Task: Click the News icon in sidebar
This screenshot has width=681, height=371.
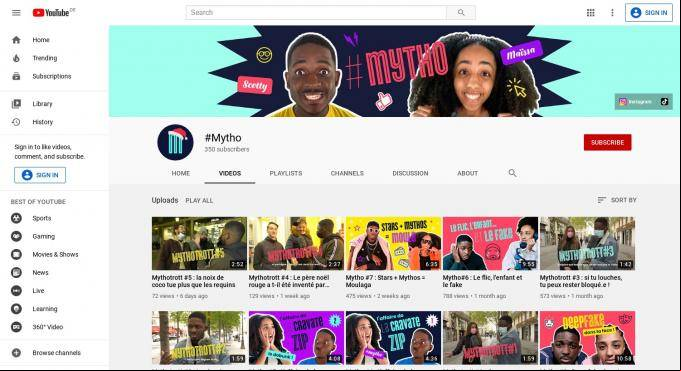Action: (x=16, y=273)
